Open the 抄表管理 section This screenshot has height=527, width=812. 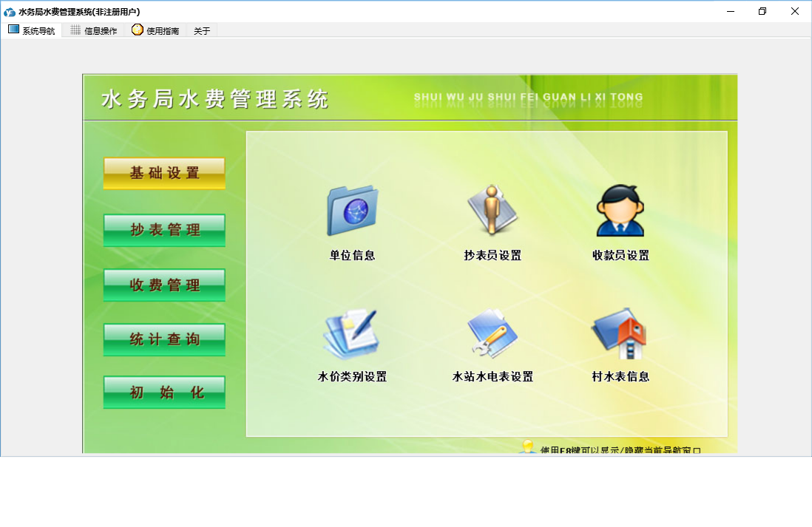point(164,230)
